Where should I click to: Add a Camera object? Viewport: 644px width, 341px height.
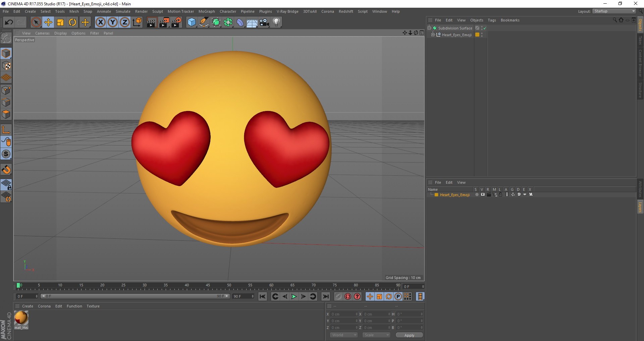(264, 22)
